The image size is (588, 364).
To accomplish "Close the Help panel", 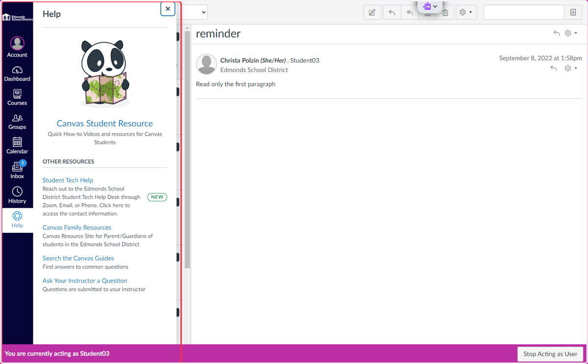I will pos(168,9).
